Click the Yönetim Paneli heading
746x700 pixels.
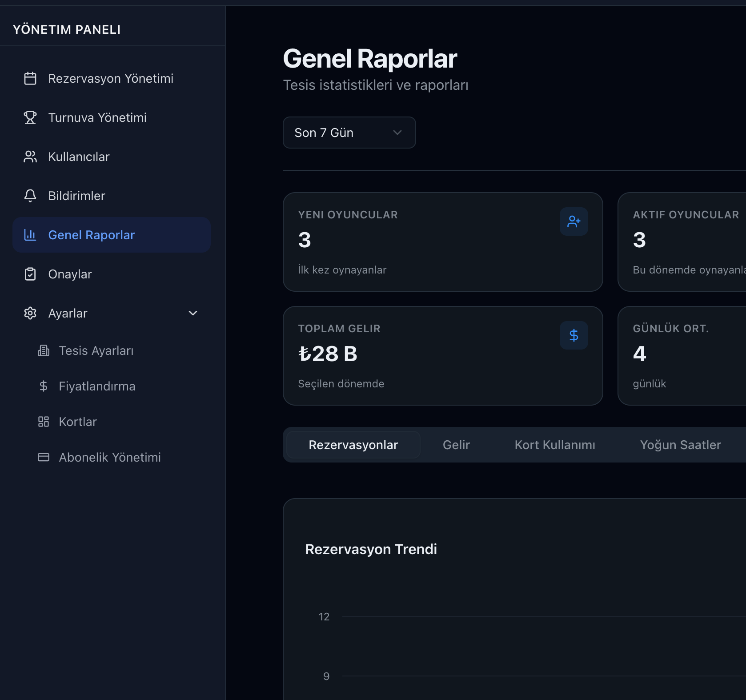click(66, 29)
